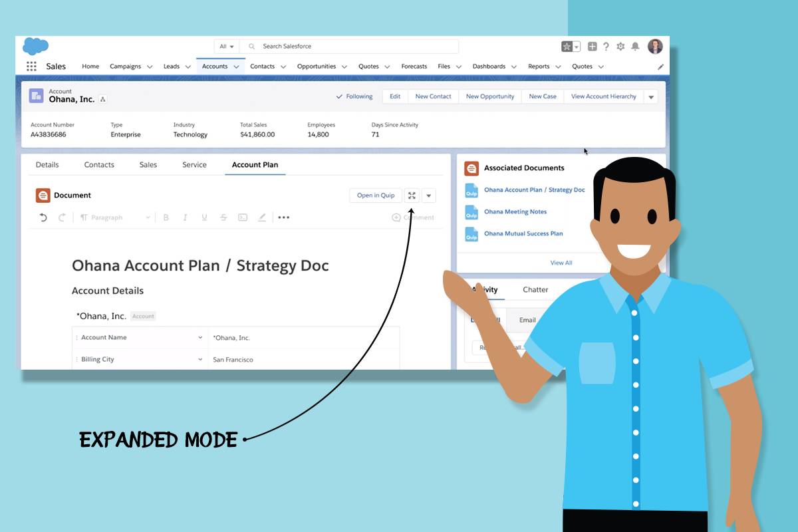The height and width of the screenshot is (532, 798).
Task: Open the Setup gear icon
Action: [620, 47]
